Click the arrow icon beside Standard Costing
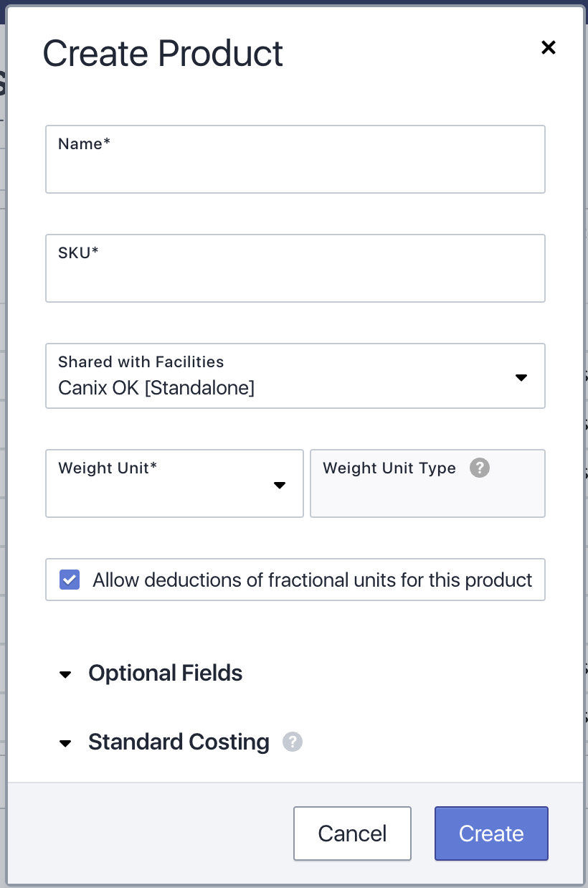Image resolution: width=588 pixels, height=888 pixels. [65, 743]
